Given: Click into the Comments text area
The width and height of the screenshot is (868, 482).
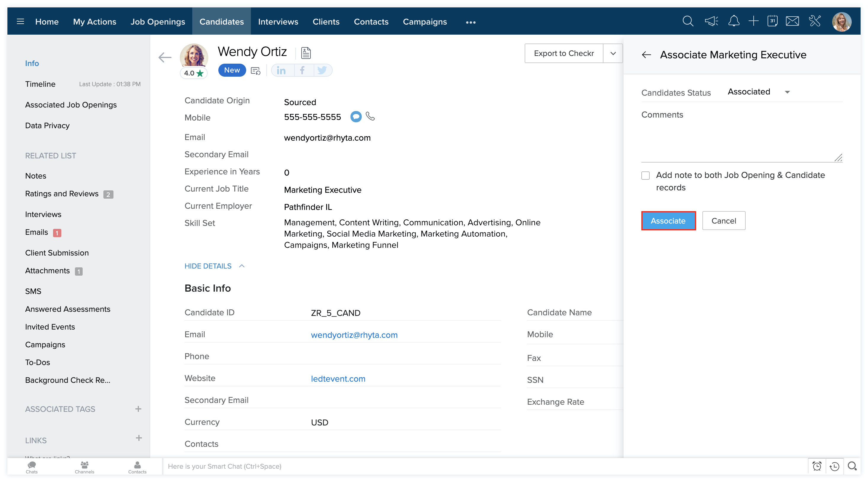Looking at the screenshot, I should [741, 142].
